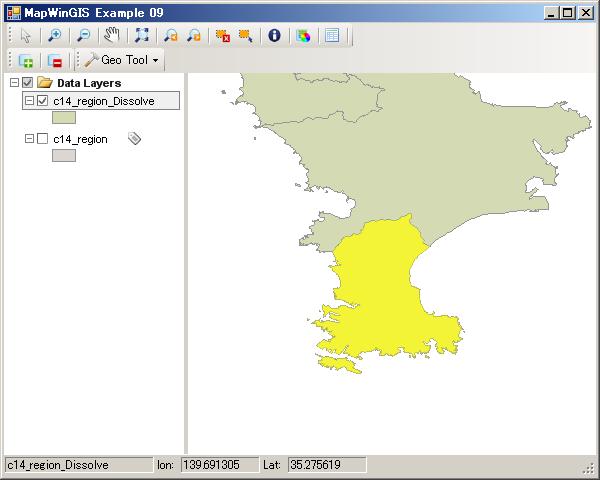The image size is (600, 480).
Task: Click the c14_region label tag icon
Action: point(135,139)
